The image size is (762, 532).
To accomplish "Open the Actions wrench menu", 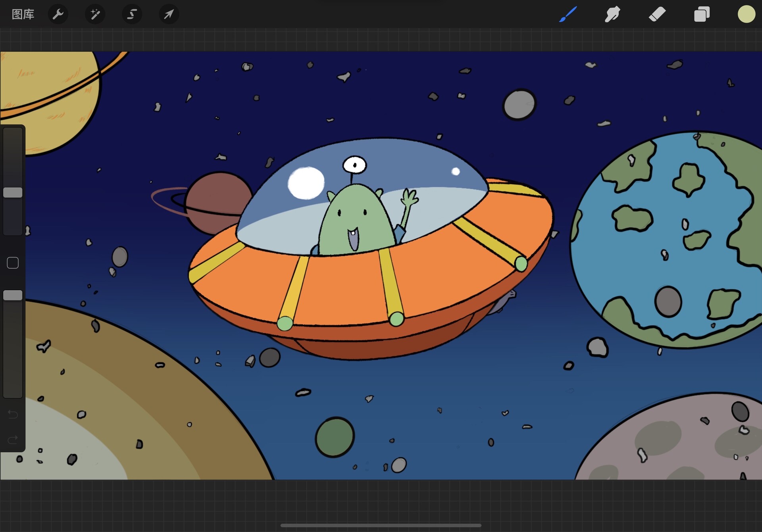I will point(58,14).
